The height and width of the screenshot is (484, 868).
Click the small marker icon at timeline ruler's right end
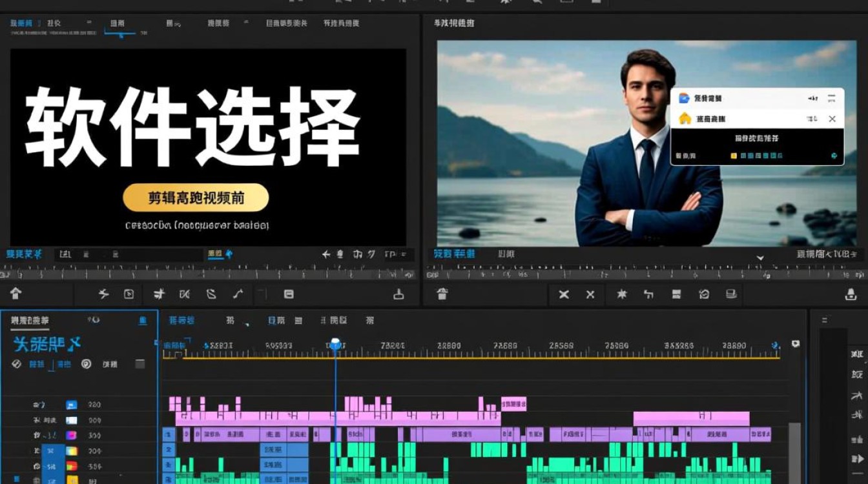[x=795, y=344]
